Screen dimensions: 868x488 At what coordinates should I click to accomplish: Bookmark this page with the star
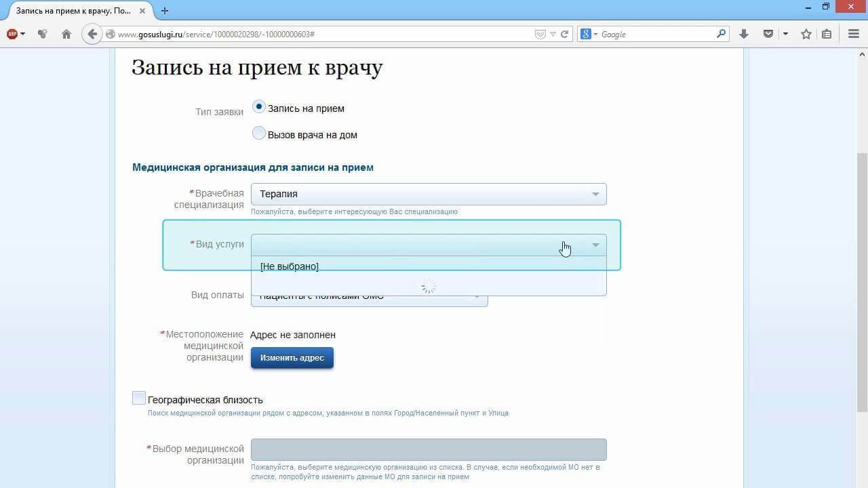[806, 34]
